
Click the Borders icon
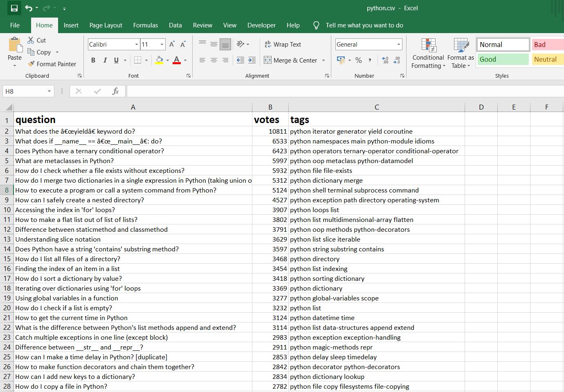[138, 60]
